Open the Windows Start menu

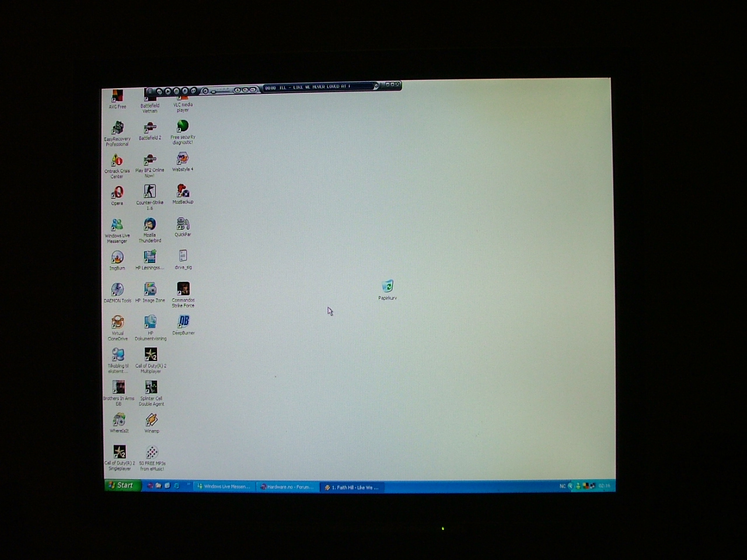tap(123, 485)
